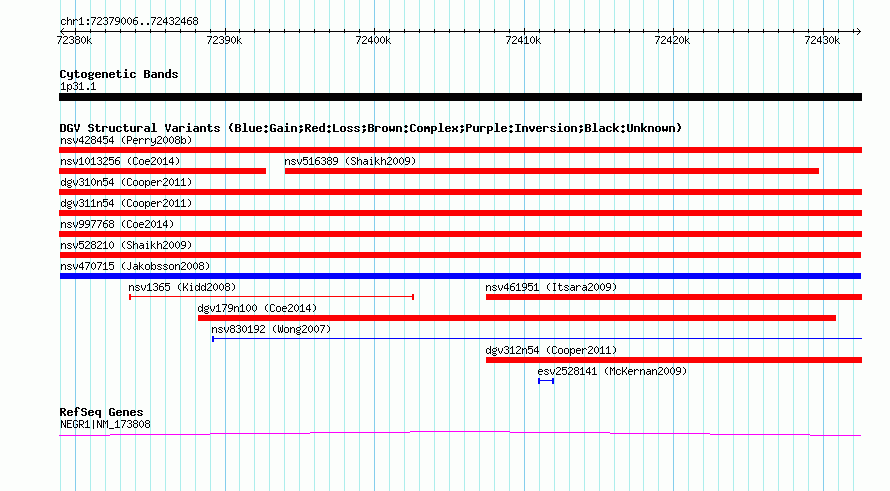The image size is (890, 491).
Task: Click the dgv311n54 (Cooper2011) label
Action: (x=126, y=203)
